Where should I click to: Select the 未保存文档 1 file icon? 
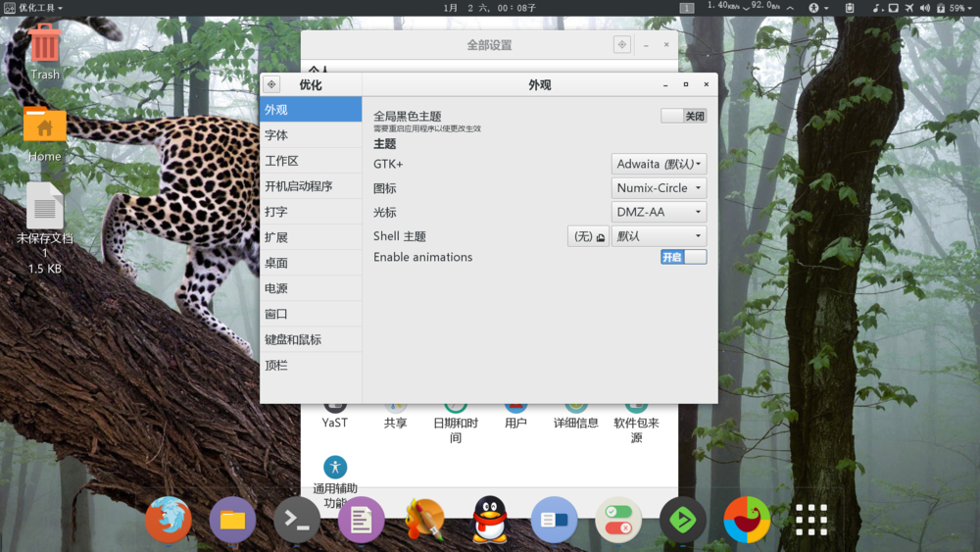[45, 228]
